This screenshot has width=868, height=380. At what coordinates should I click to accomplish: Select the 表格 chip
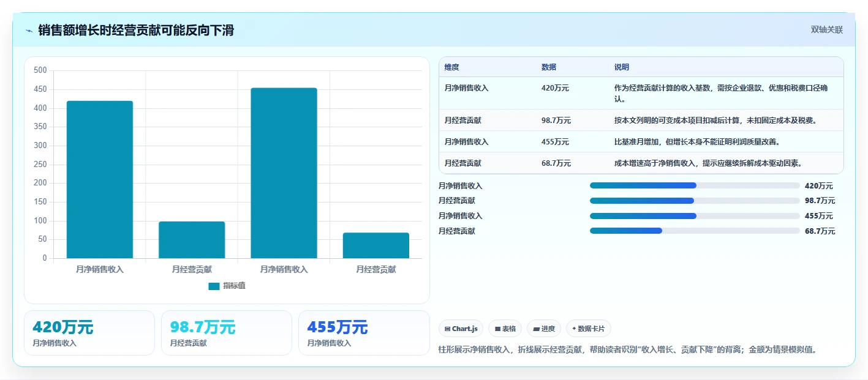point(505,329)
